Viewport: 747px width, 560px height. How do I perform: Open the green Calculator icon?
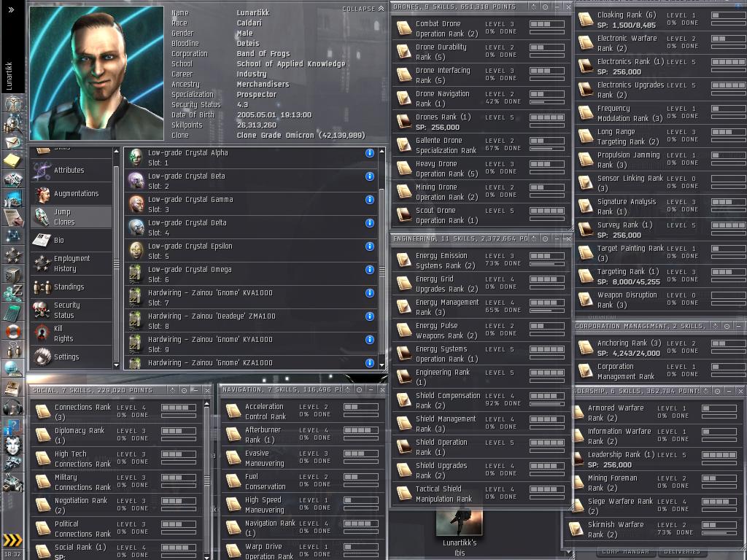(12, 312)
